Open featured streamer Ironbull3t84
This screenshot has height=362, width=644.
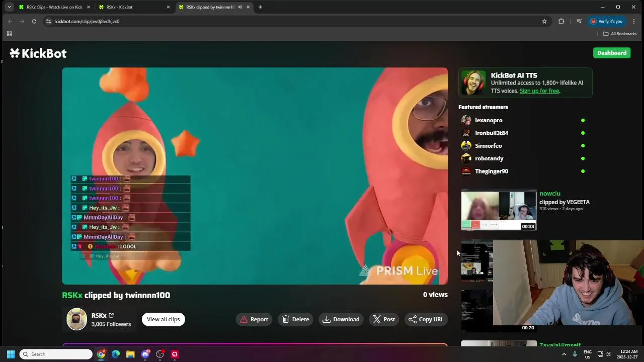coord(492,133)
